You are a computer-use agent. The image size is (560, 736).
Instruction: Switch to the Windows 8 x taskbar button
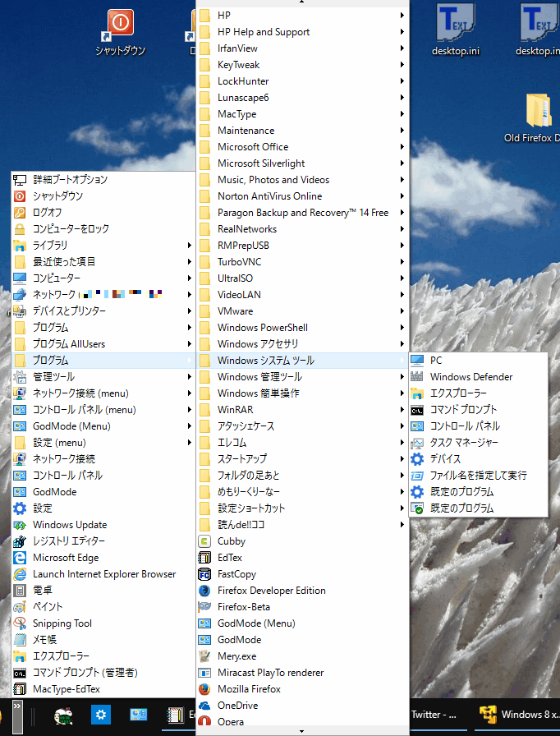pyautogui.click(x=518, y=715)
